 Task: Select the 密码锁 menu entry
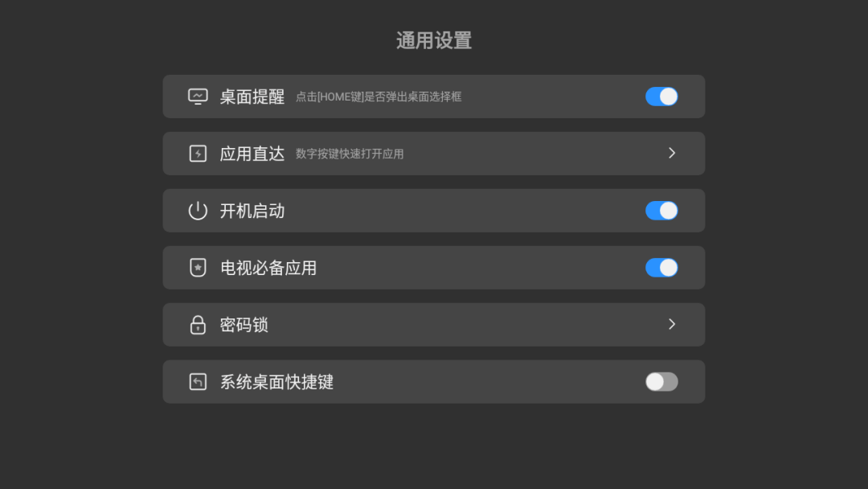coord(434,324)
